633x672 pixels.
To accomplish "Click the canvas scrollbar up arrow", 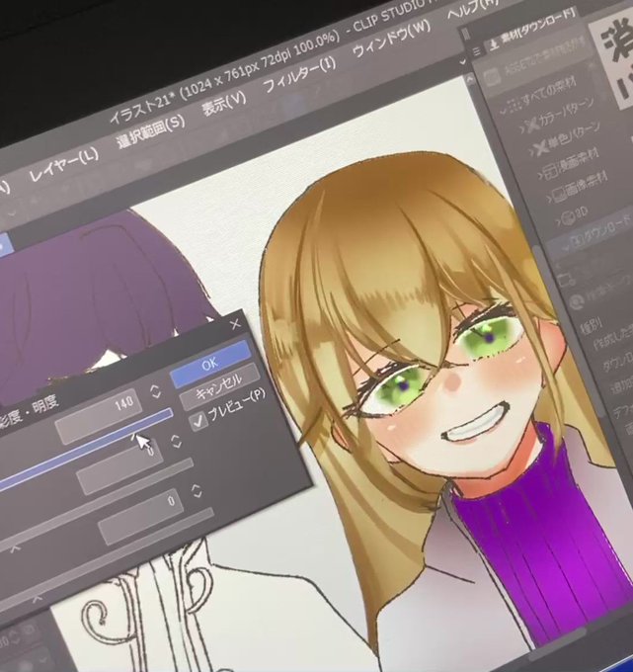I will (470, 79).
